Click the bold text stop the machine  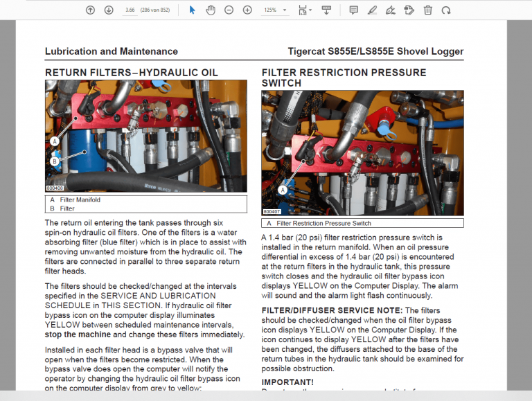(x=78, y=335)
